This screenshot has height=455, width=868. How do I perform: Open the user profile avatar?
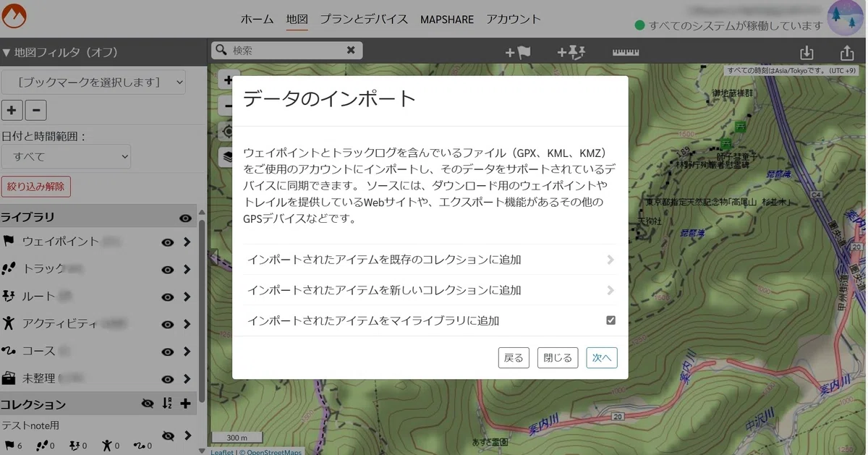click(x=846, y=19)
